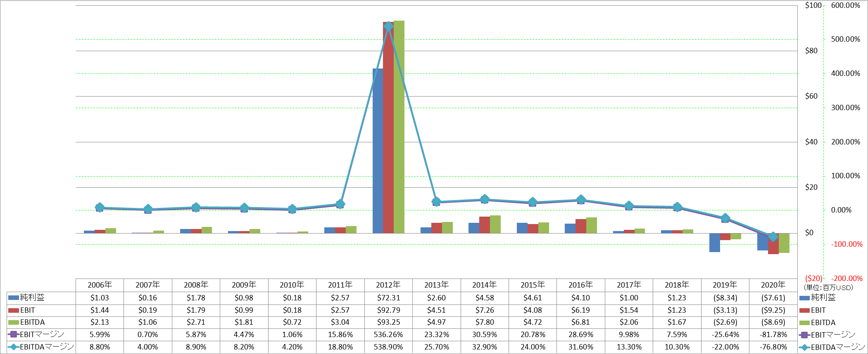868x354 pixels.
Task: Select the $1.03 純利益 cell for 2006年
Action: tap(100, 297)
